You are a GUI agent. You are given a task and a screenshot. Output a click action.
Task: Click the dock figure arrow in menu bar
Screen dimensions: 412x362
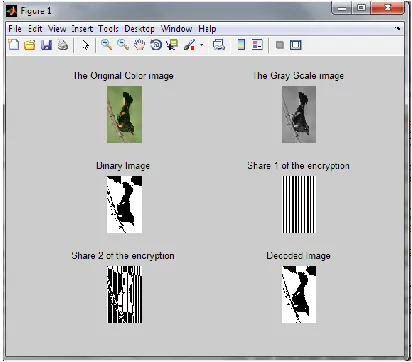click(397, 28)
